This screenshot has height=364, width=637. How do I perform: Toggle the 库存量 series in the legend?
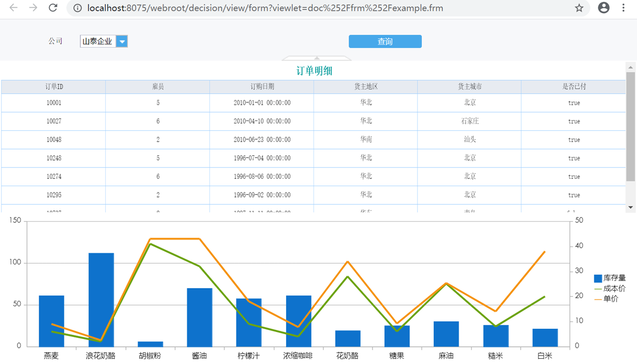(610, 278)
